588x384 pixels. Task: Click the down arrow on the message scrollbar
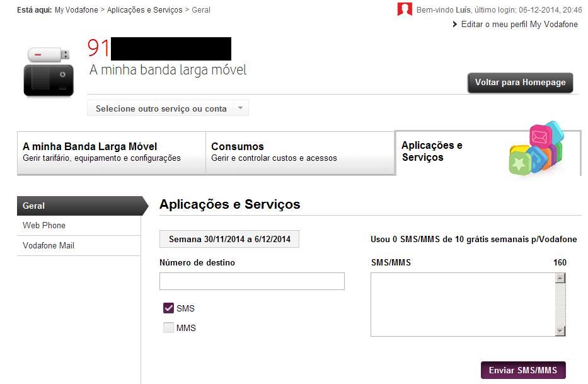(x=558, y=331)
